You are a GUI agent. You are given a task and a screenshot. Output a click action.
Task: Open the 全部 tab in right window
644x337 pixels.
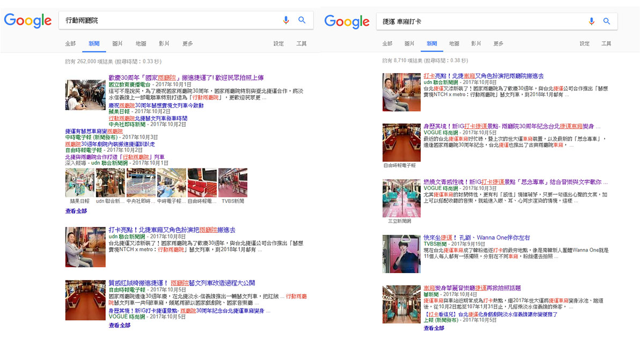click(x=387, y=43)
